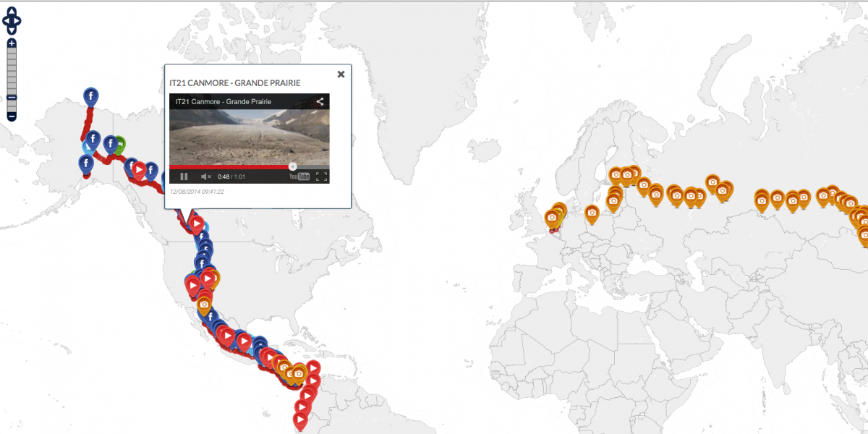Open the northernmost Facebook marker in Alaska
868x434 pixels.
(90, 95)
